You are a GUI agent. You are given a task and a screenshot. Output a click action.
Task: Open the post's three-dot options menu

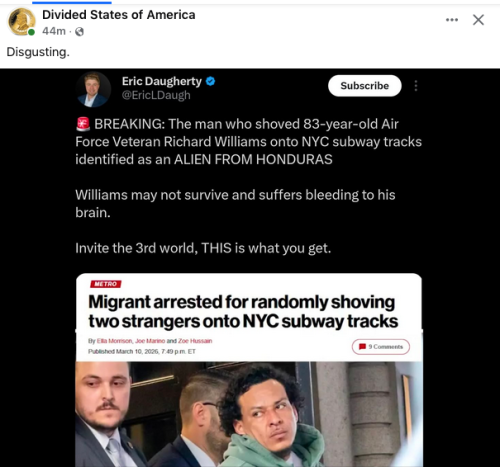click(452, 20)
